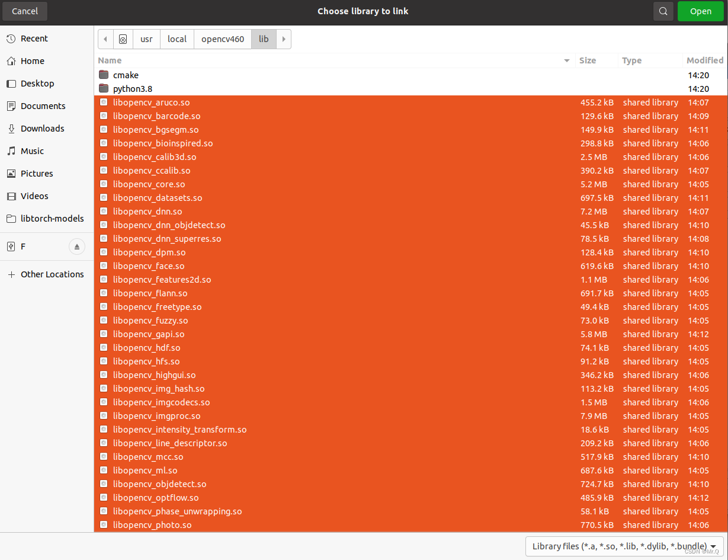Select libopencv_img_hash.so file name
728x560 pixels.
point(159,389)
